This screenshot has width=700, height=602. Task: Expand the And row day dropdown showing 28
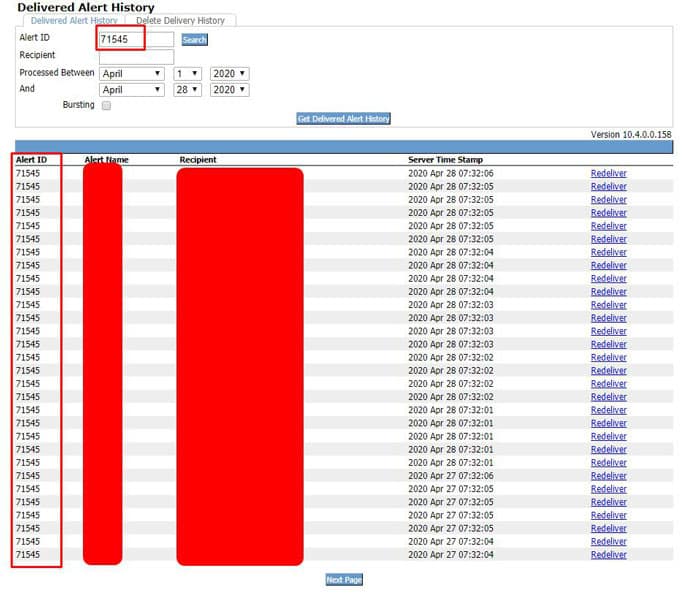(x=188, y=90)
